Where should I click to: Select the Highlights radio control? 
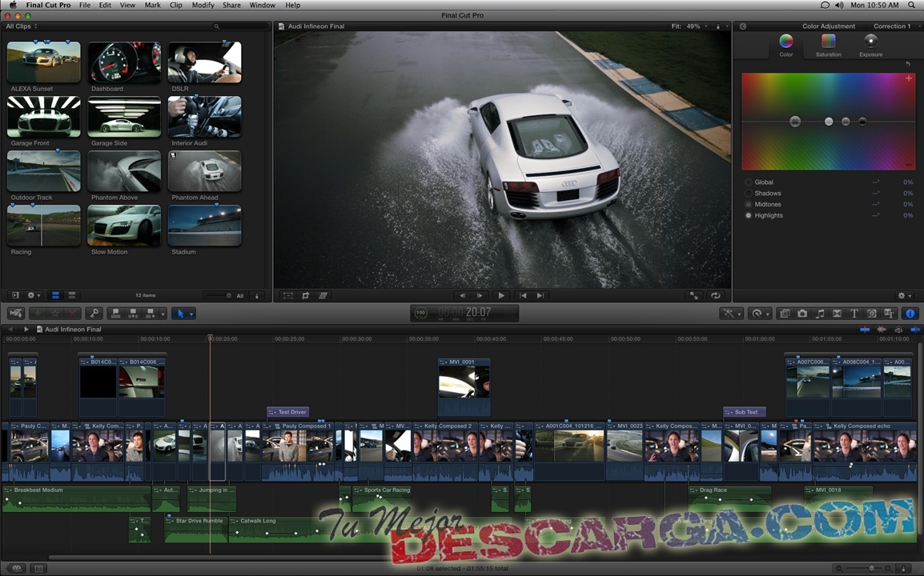click(x=749, y=215)
